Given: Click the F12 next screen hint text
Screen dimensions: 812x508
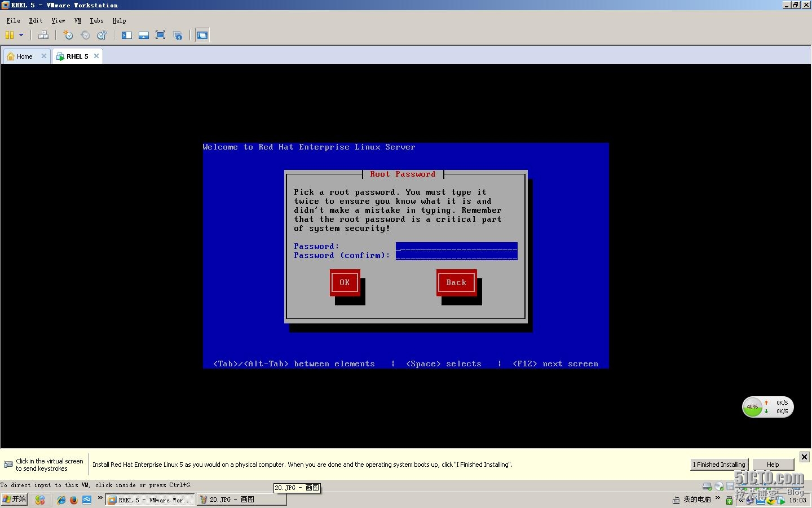Looking at the screenshot, I should pos(555,364).
